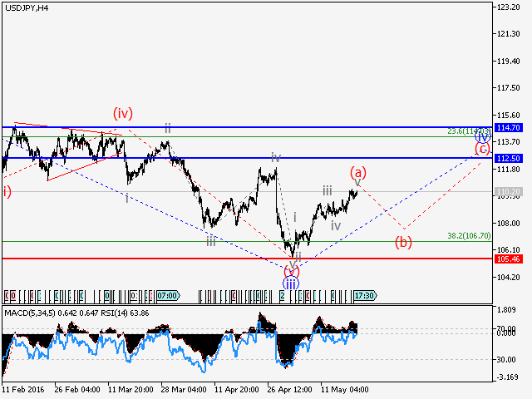Select the red (b) wave label
Image resolution: width=532 pixels, height=399 pixels.
(403, 242)
